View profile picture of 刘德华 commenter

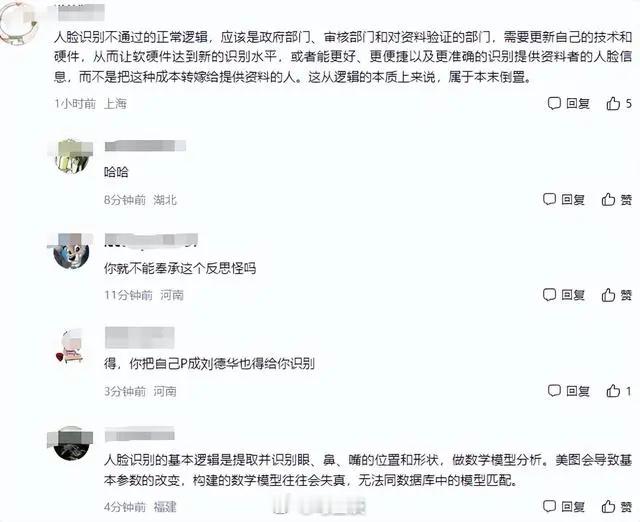(x=71, y=347)
